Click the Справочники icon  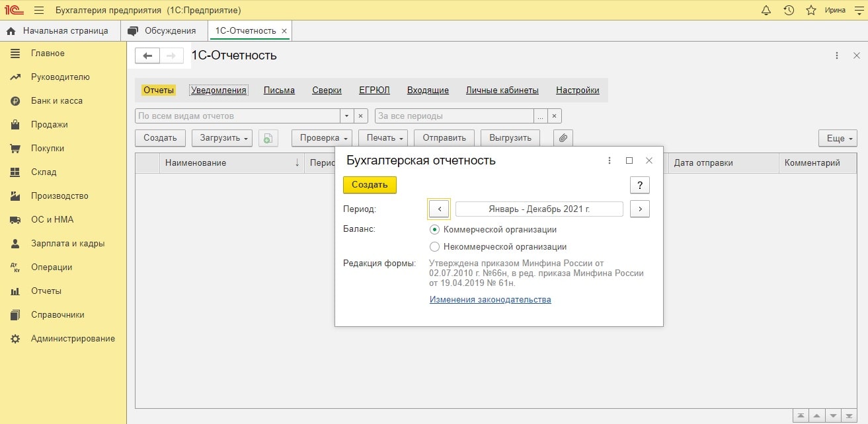tap(16, 315)
